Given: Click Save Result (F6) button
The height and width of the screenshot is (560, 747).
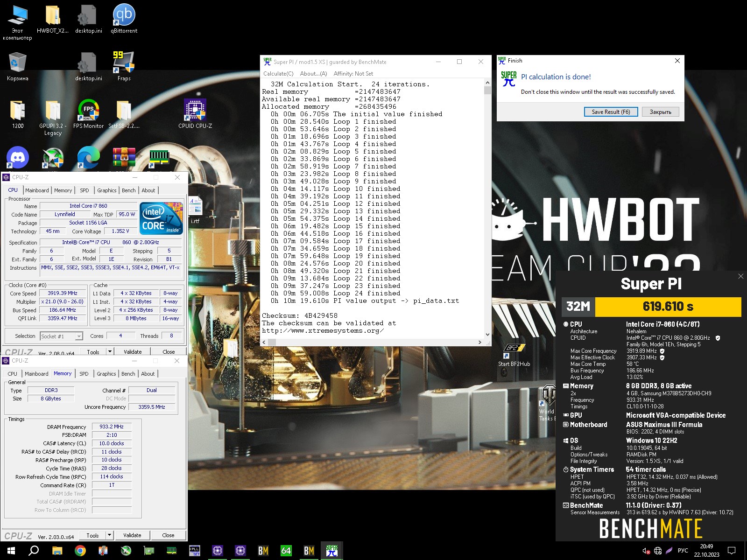Looking at the screenshot, I should pyautogui.click(x=611, y=112).
